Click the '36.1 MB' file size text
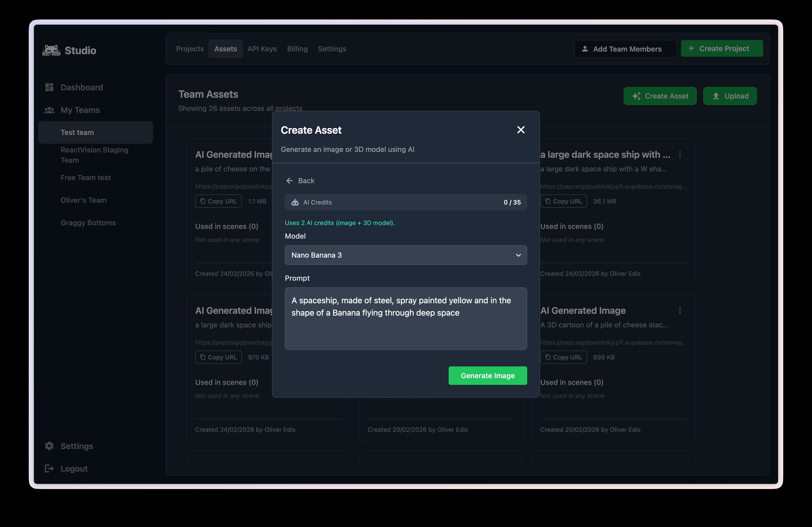This screenshot has width=812, height=527. pyautogui.click(x=605, y=201)
